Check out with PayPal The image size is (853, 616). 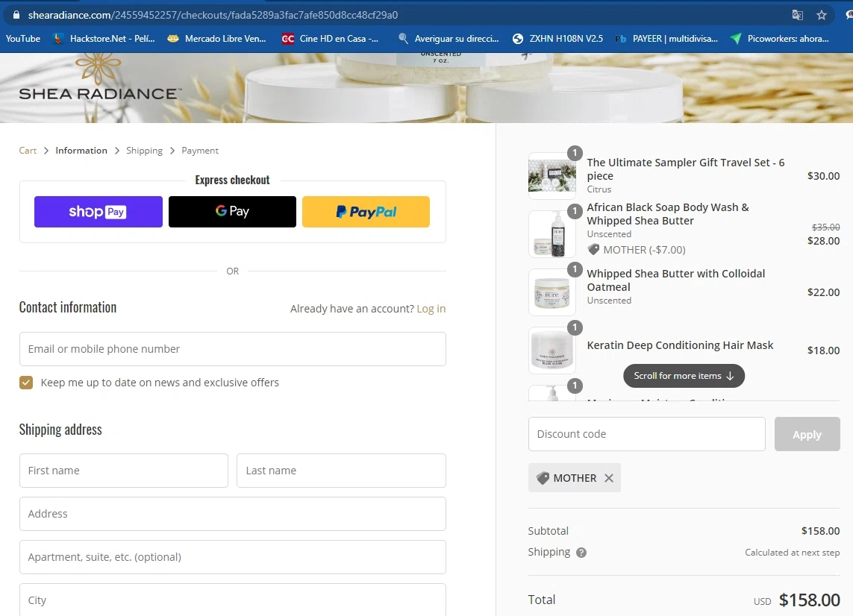click(366, 212)
